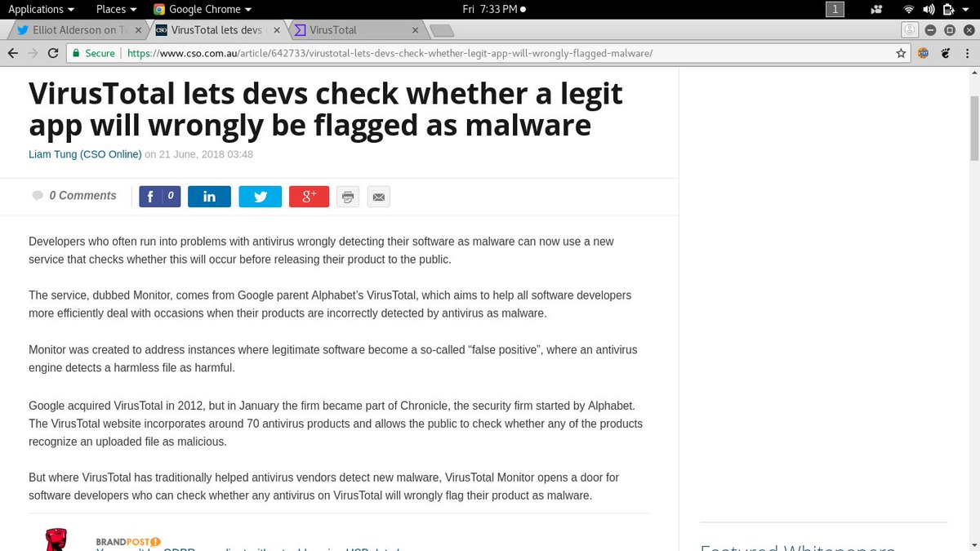
Task: Go back to previous page
Action: pyautogui.click(x=12, y=53)
